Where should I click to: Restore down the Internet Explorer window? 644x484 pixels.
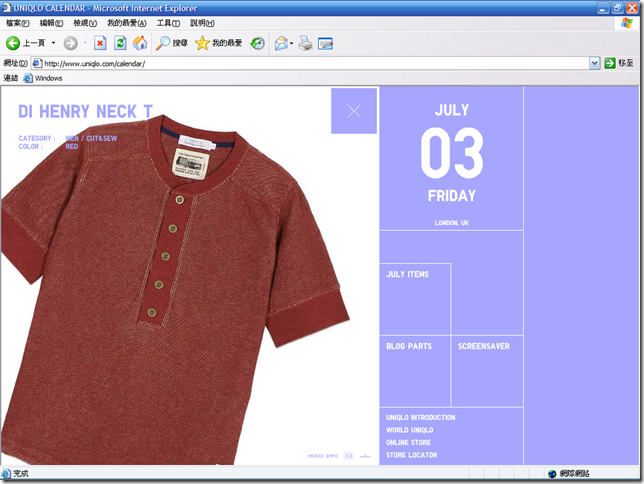617,8
